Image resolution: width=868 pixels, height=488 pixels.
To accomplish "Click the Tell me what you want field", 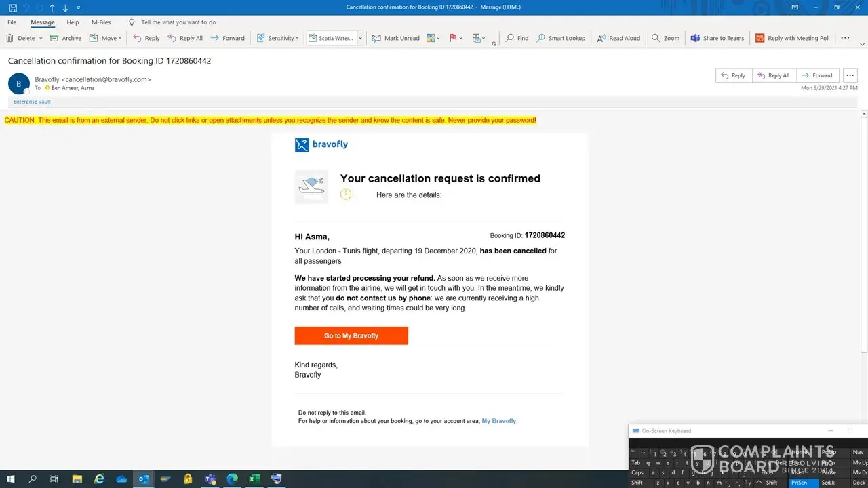I will point(178,22).
